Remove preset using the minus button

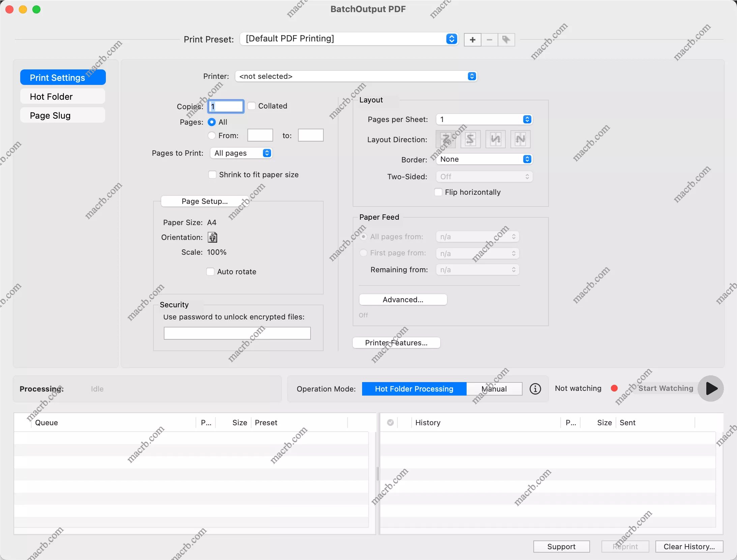click(490, 40)
